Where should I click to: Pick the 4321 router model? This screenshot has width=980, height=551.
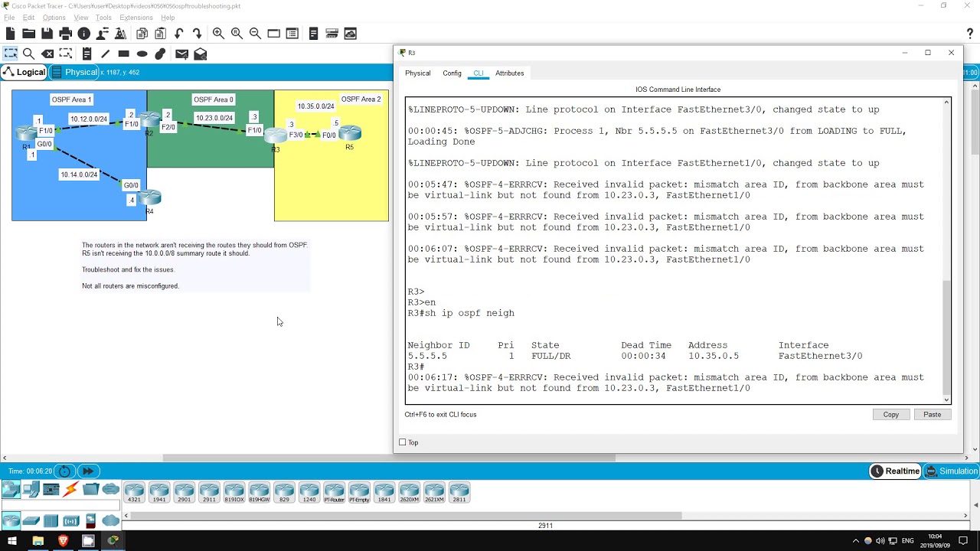134,493
